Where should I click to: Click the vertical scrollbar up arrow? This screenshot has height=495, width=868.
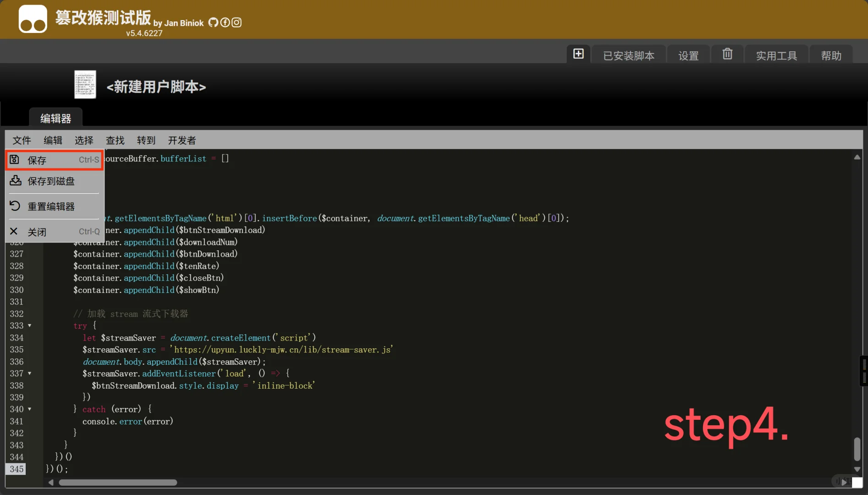coord(857,157)
